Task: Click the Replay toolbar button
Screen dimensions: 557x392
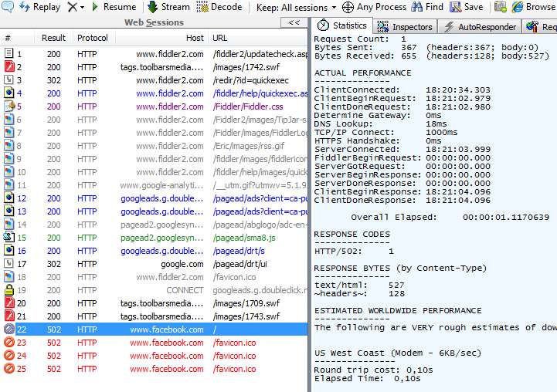Action: tap(39, 7)
